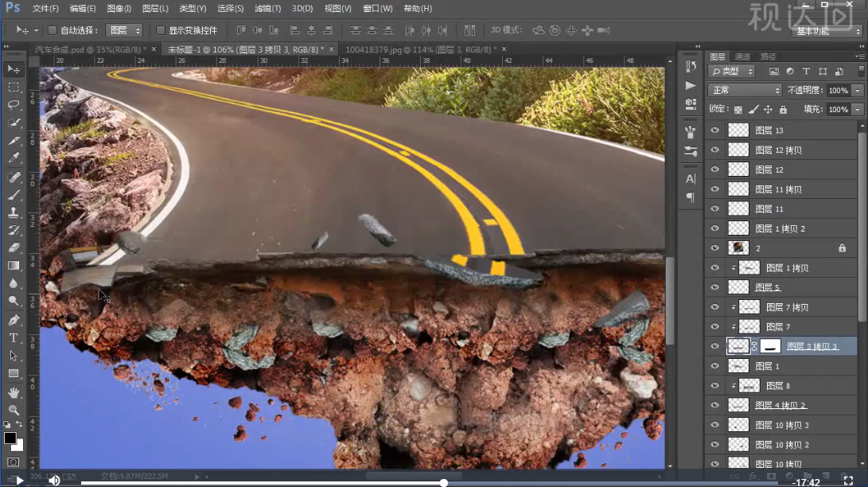Open the opacity (不透明度) slider arrow
Screen dimensions: 868x487
858,90
